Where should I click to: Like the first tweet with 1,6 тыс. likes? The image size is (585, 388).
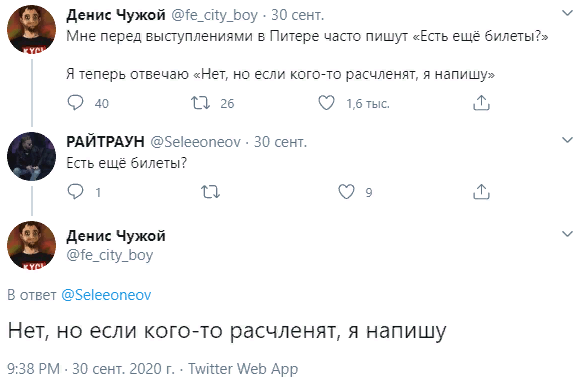(326, 103)
